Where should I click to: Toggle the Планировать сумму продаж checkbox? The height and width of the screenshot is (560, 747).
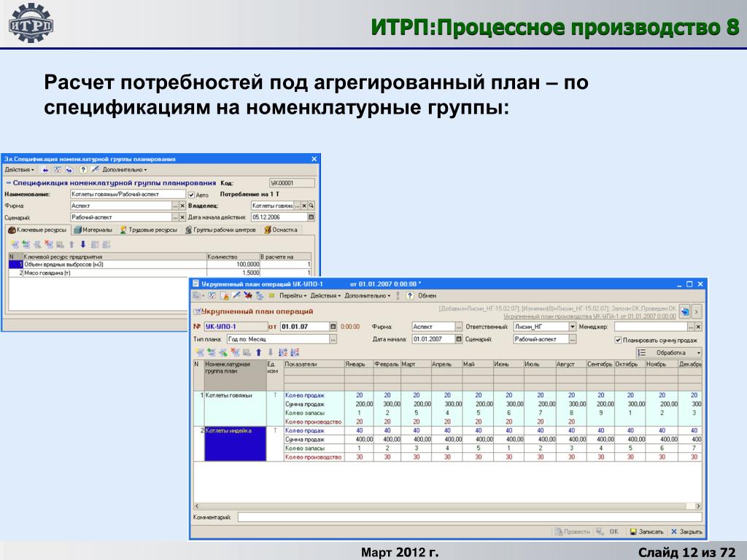(618, 340)
